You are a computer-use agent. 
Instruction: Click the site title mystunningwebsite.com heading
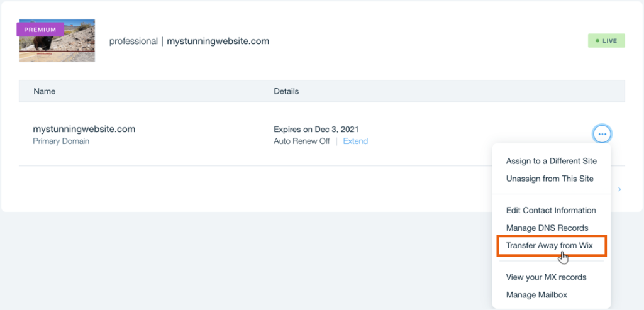point(218,42)
